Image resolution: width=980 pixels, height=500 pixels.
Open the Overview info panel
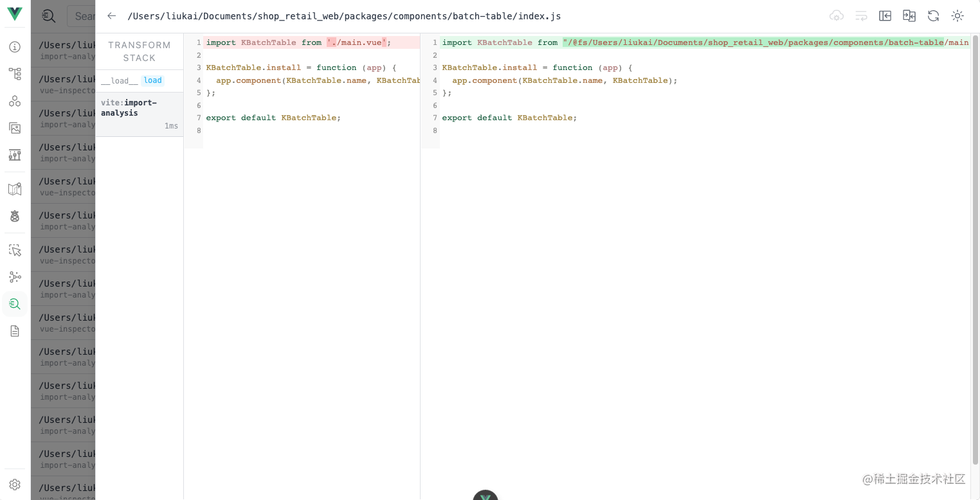click(14, 47)
